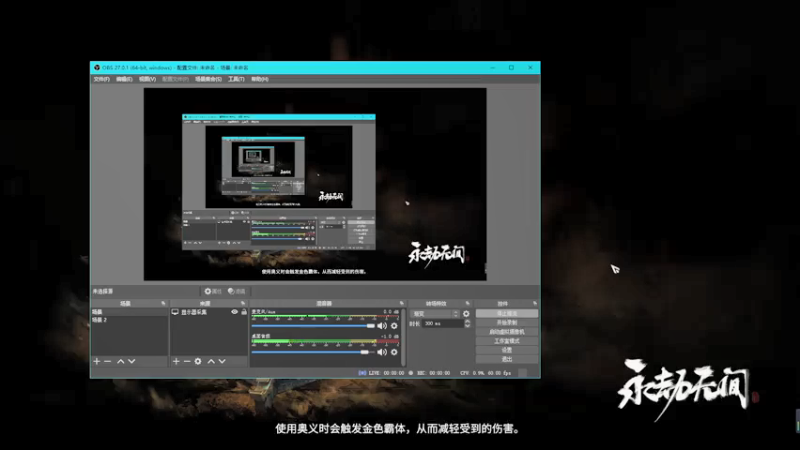Move scene down with the down arrow in 场景 panel
Screen dimensions: 800x450
132,361
